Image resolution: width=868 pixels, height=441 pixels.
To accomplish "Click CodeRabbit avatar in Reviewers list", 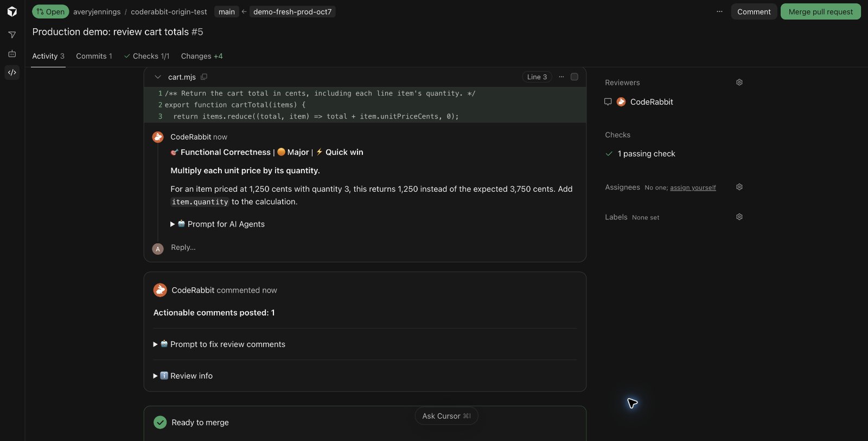I will (621, 102).
